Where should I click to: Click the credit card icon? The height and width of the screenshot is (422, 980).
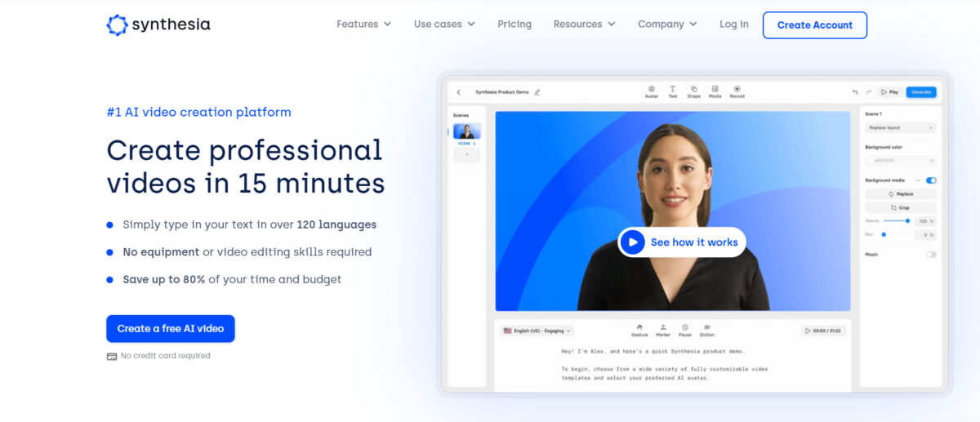pyautogui.click(x=112, y=356)
